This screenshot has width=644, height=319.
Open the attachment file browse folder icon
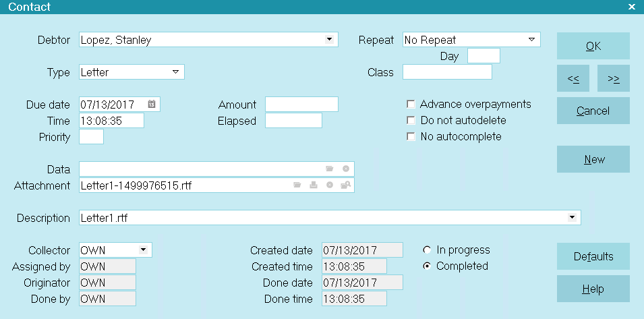pos(297,185)
